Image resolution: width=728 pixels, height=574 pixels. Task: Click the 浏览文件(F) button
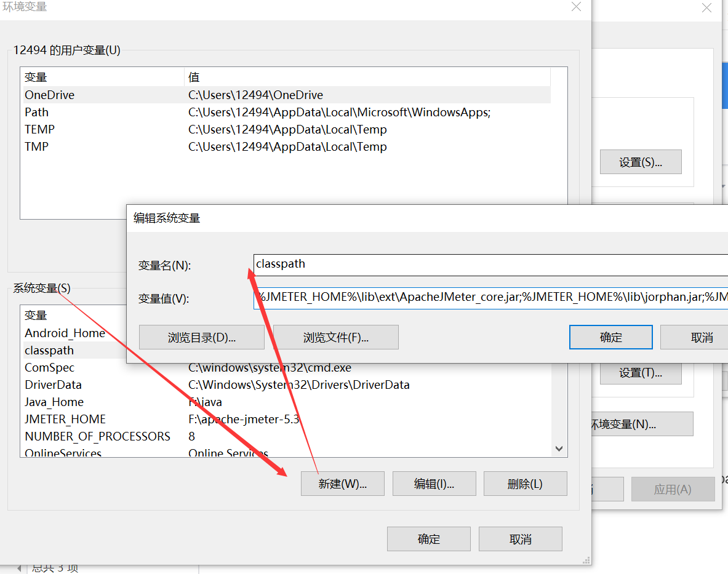[x=335, y=337]
